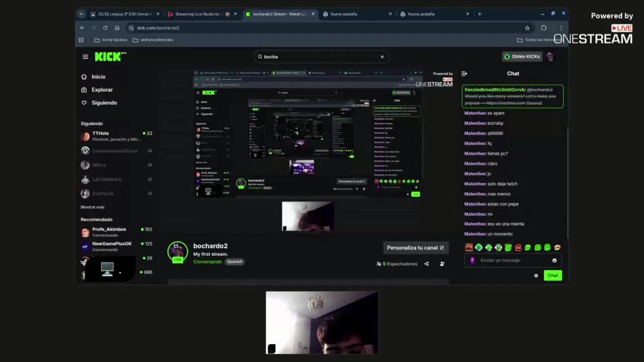Click the share stream icon
This screenshot has height=362, width=644.
[427, 264]
